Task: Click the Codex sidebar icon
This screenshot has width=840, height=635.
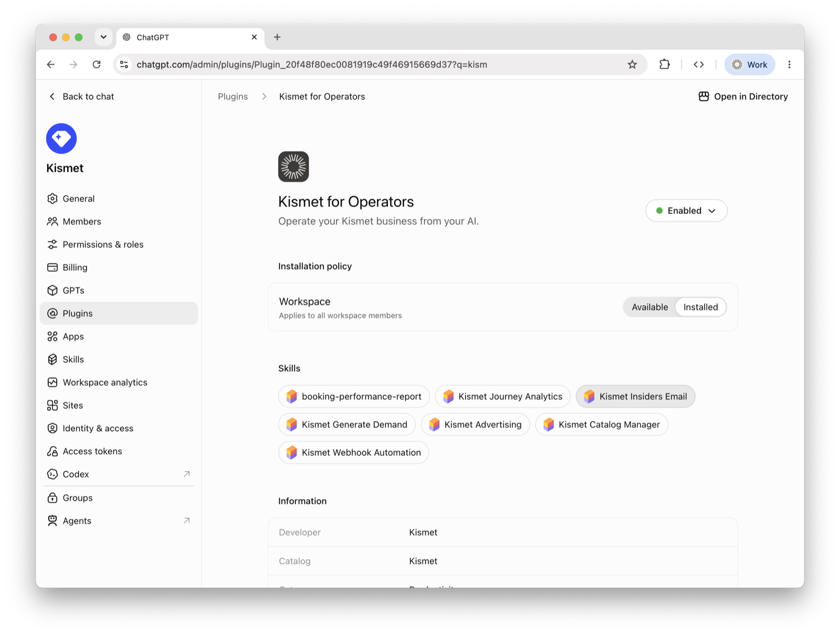Action: point(52,474)
